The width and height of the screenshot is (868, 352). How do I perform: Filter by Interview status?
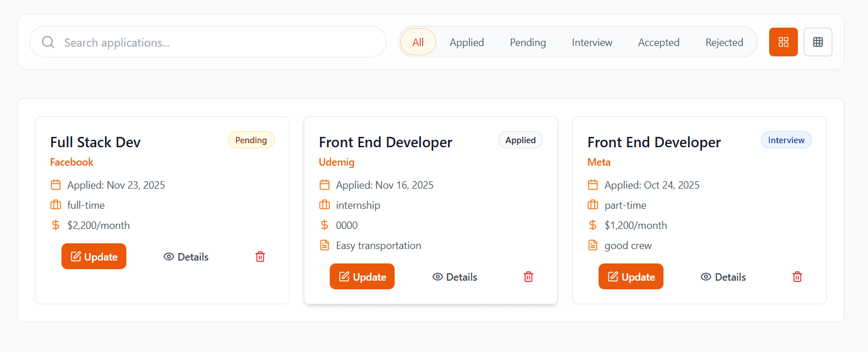(x=592, y=42)
